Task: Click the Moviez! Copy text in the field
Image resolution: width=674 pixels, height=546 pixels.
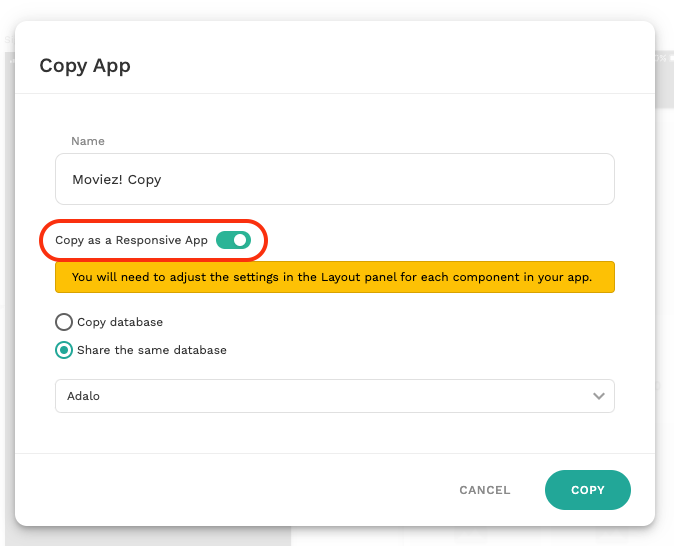Action: point(116,180)
